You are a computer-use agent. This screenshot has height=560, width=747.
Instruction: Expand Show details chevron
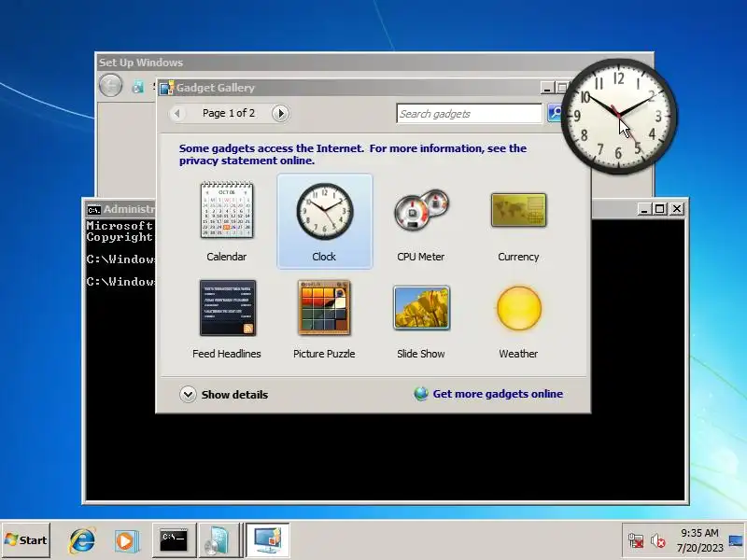(x=188, y=394)
